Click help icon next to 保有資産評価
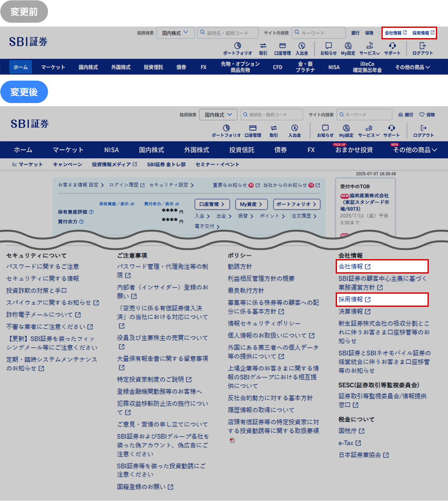Image resolution: width=448 pixels, height=501 pixels. pos(91,212)
